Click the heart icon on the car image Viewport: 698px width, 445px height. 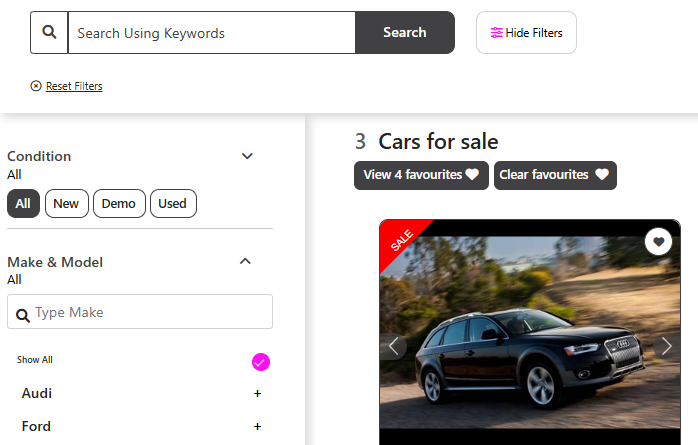point(658,241)
